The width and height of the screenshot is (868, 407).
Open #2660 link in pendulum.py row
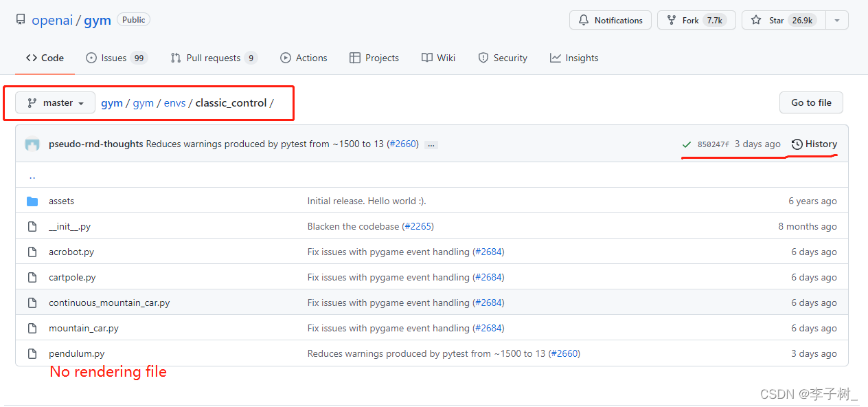coord(564,353)
